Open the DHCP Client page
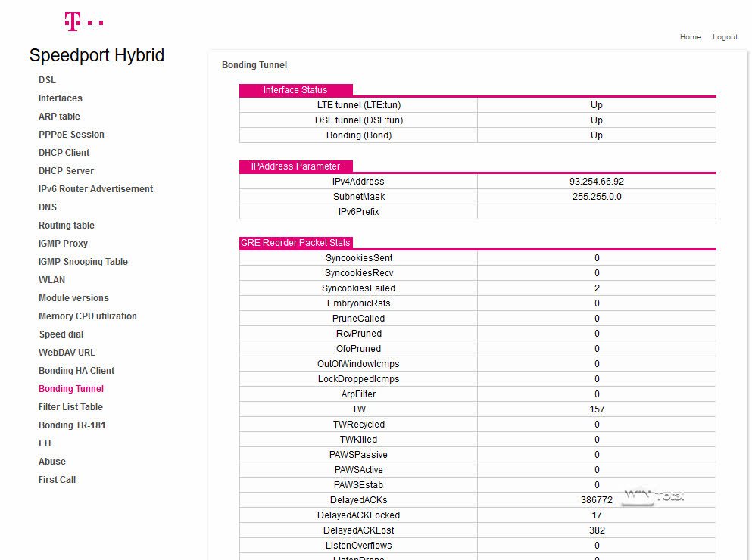Viewport: 752px width, 560px height. (64, 153)
